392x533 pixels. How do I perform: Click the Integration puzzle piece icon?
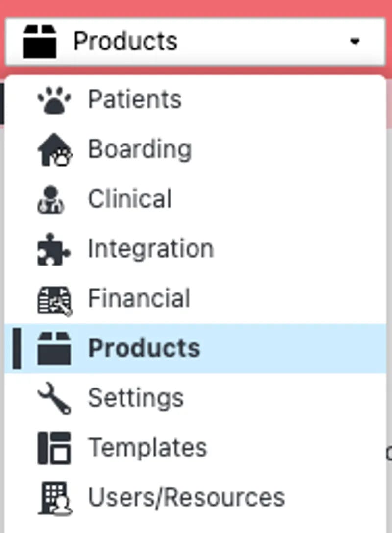(x=54, y=249)
